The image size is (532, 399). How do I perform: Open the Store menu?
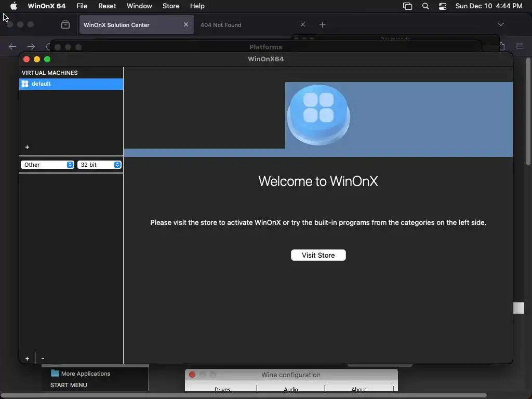click(171, 6)
